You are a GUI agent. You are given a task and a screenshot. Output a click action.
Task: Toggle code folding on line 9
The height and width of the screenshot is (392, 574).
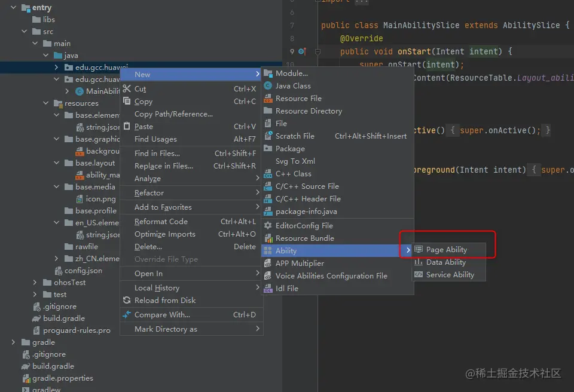click(x=317, y=51)
